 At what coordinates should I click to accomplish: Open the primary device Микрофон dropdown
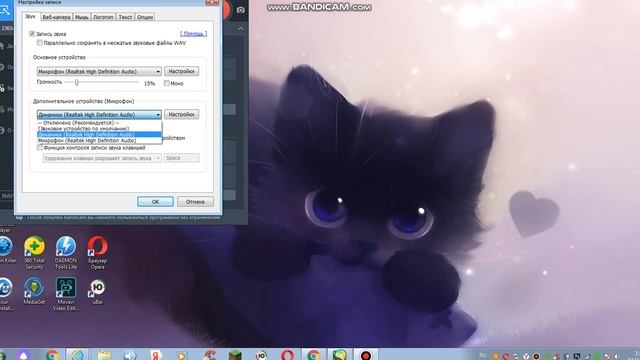[x=99, y=71]
